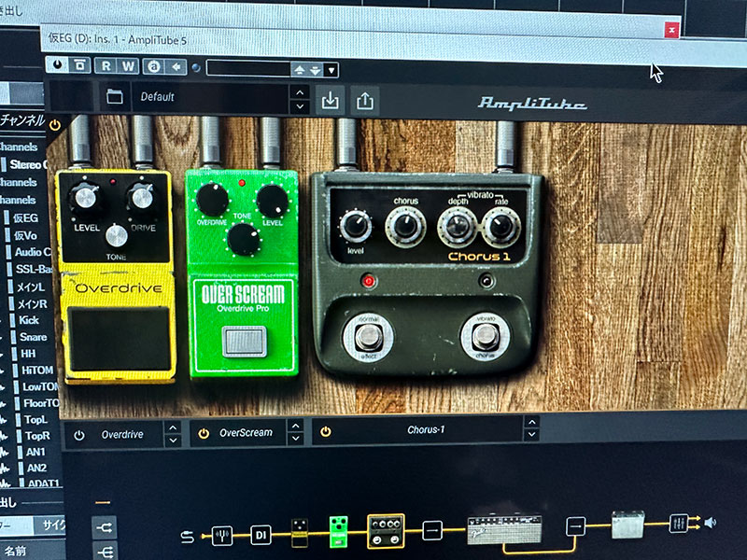Click the Overdrive pedal TONE knob
This screenshot has height=560, width=747.
click(116, 236)
